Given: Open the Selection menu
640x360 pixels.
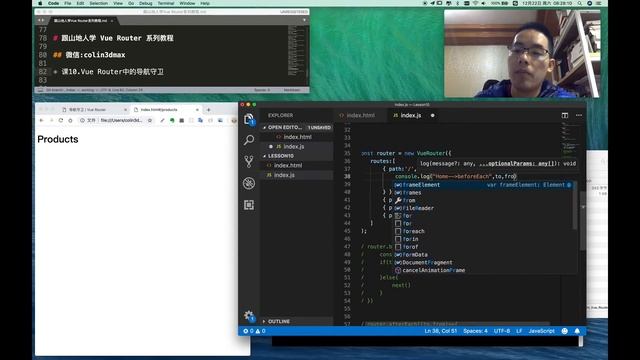Looking at the screenshot, I should point(98,3).
